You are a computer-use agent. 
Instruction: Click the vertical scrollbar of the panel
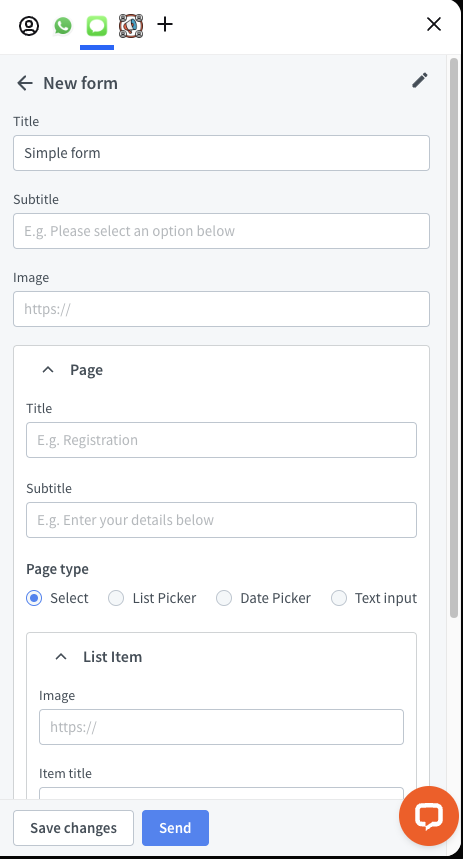[x=454, y=338]
